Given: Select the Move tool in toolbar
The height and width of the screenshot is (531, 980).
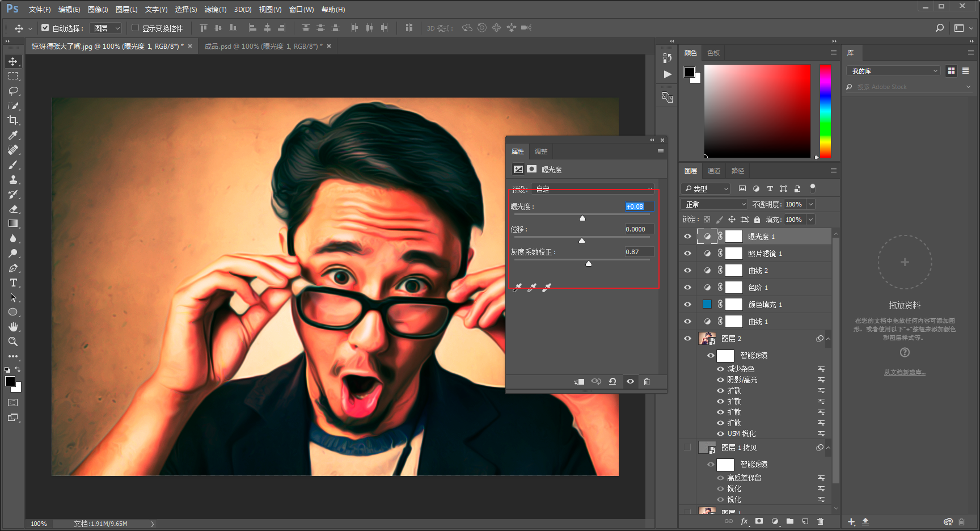Looking at the screenshot, I should click(x=13, y=61).
